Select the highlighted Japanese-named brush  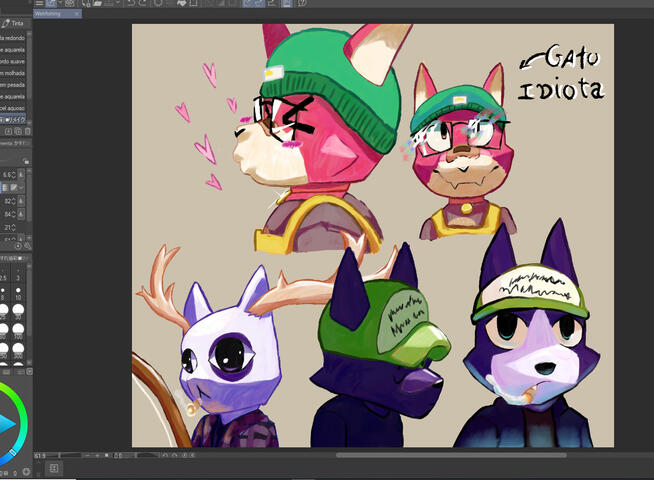coord(14,120)
